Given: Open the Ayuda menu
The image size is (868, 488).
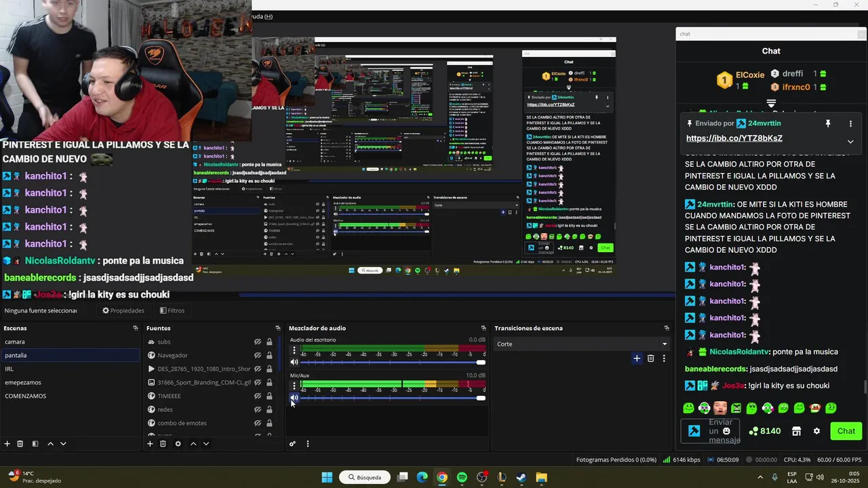Looking at the screenshot, I should pyautogui.click(x=261, y=16).
